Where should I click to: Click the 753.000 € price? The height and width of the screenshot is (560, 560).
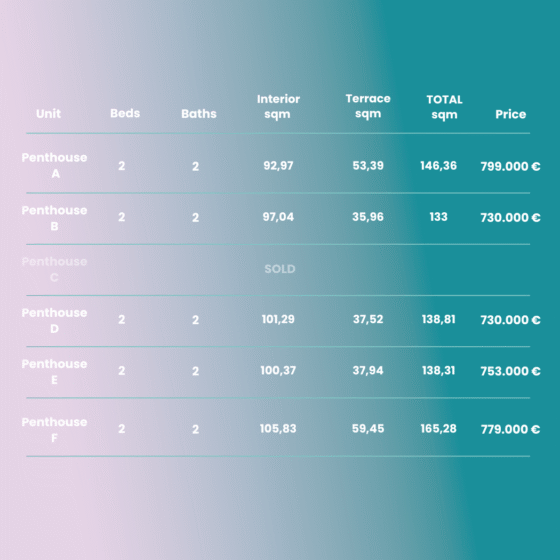(510, 371)
